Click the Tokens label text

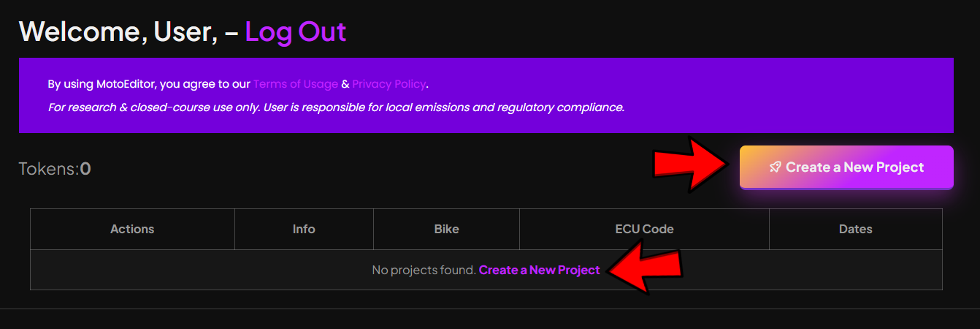(49, 169)
